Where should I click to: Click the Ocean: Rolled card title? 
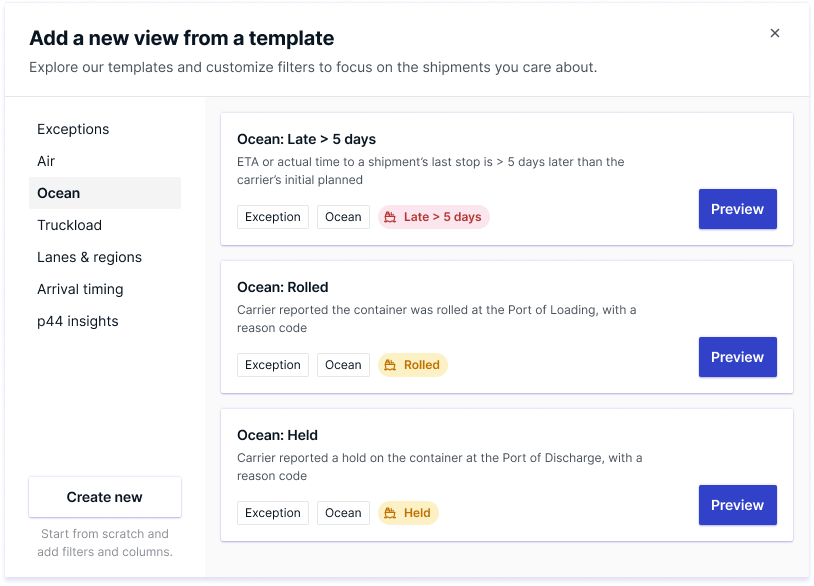[282, 288]
